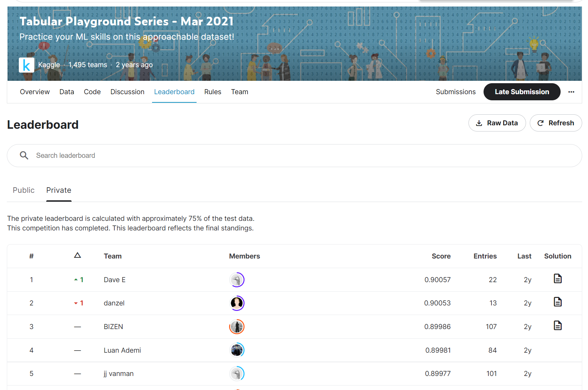Click the '2 years ago' banner text
The image size is (588, 390).
[134, 65]
